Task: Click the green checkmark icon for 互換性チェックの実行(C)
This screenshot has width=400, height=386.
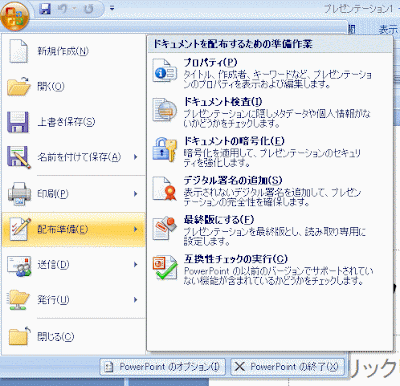Action: (165, 267)
